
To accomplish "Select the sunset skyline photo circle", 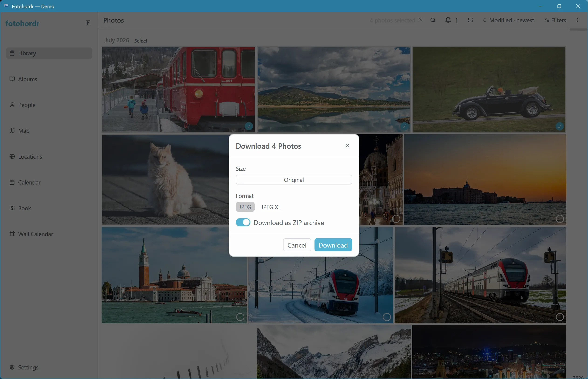I will [x=560, y=219].
